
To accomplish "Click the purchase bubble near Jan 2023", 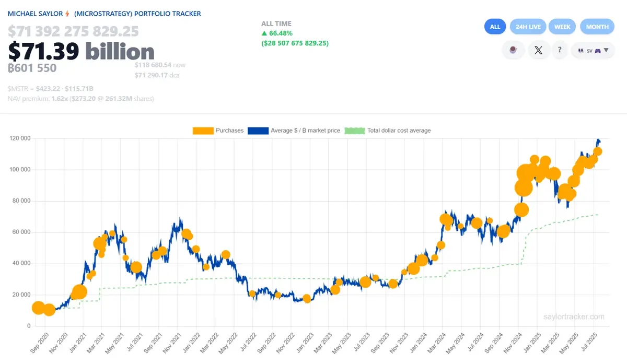I will pyautogui.click(x=307, y=299).
